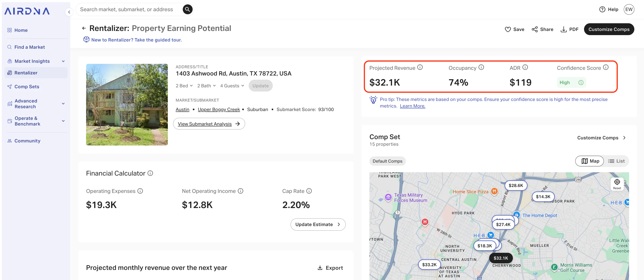The height and width of the screenshot is (280, 644).
Task: Switch comp set to List view
Action: point(616,161)
